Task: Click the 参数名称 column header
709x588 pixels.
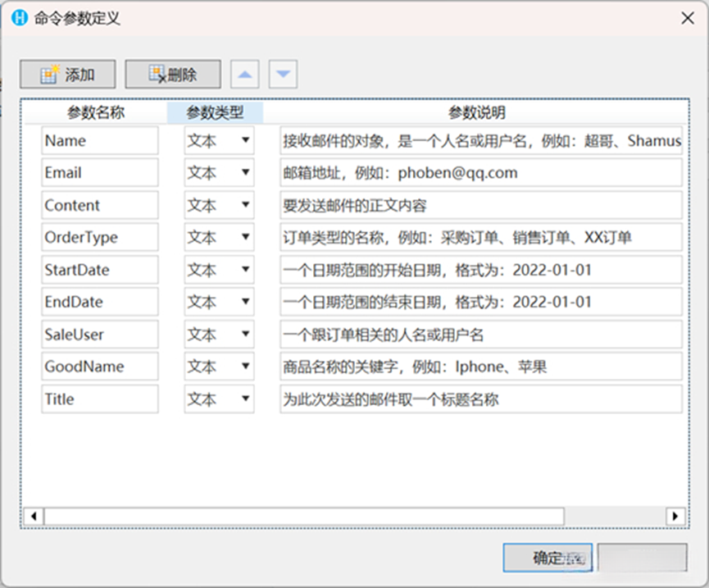Action: (96, 112)
